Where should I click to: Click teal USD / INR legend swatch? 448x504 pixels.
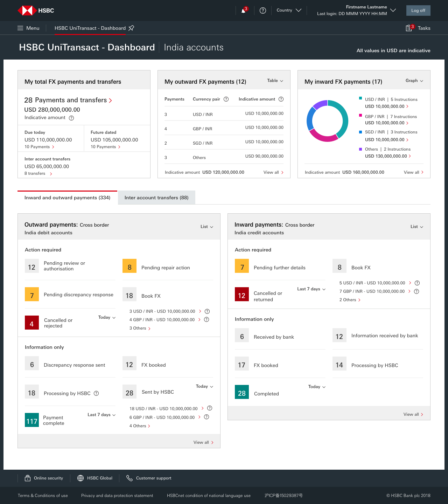[360, 98]
